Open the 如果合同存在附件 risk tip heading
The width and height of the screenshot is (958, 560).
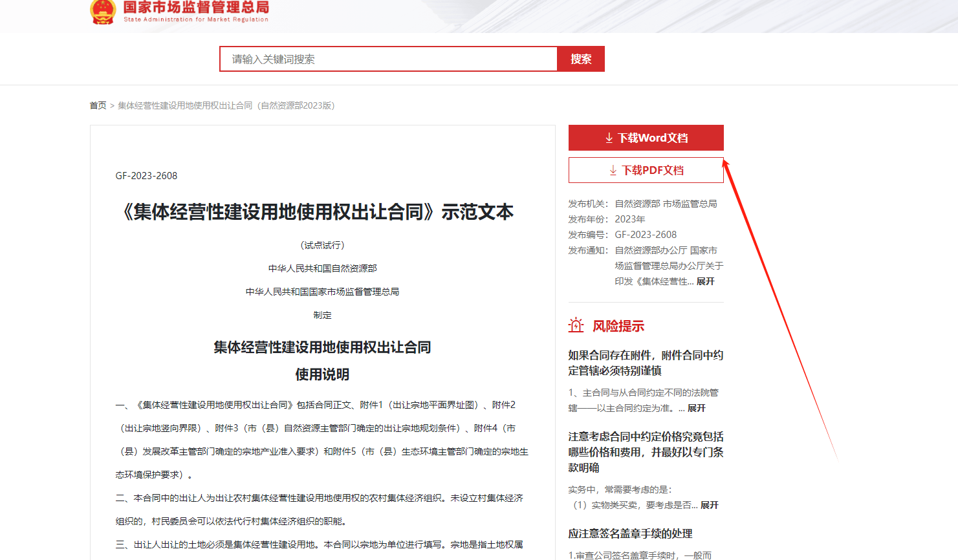coord(646,363)
